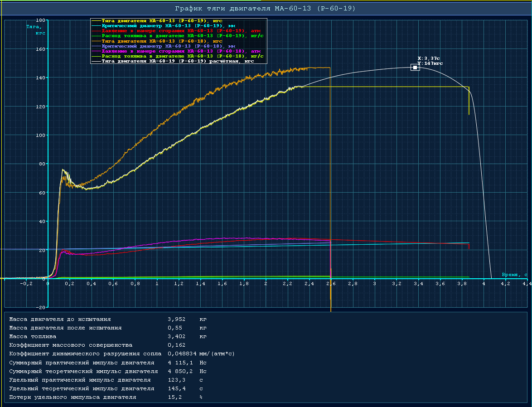Viewport: 532px width, 407px height.
Task: Click the value '0,55' kg
Action: point(175,328)
